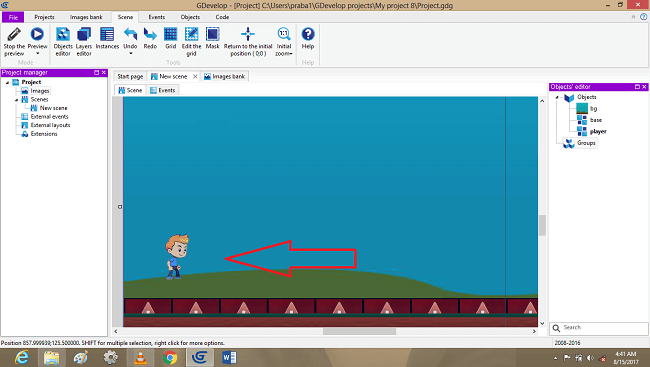650x367 pixels.
Task: Close the Objects' editor panel
Action: 644,87
